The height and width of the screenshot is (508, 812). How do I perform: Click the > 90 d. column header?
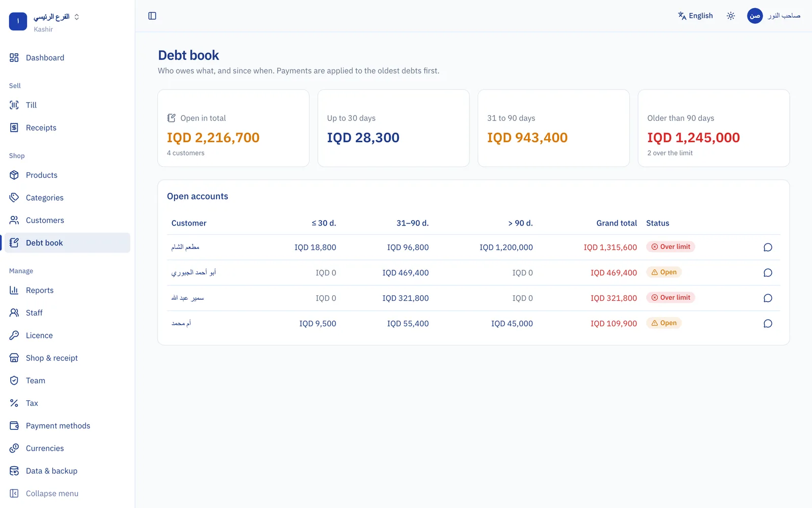pyautogui.click(x=521, y=223)
